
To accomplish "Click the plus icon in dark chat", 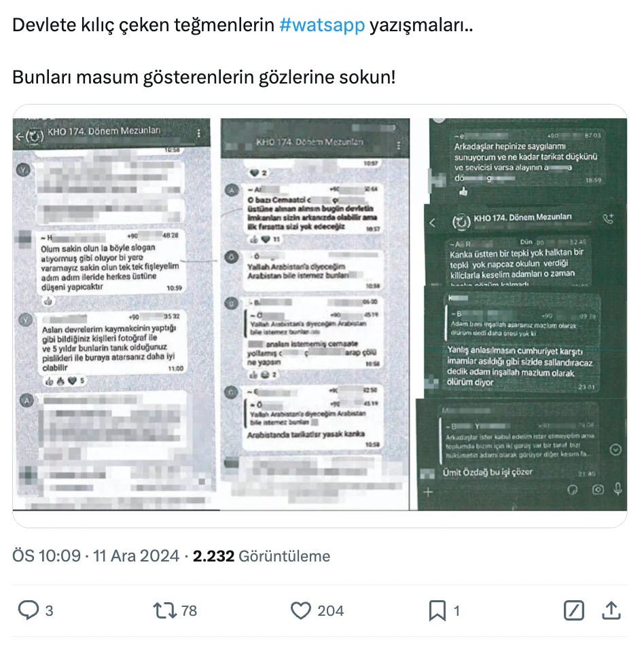I will point(428,492).
